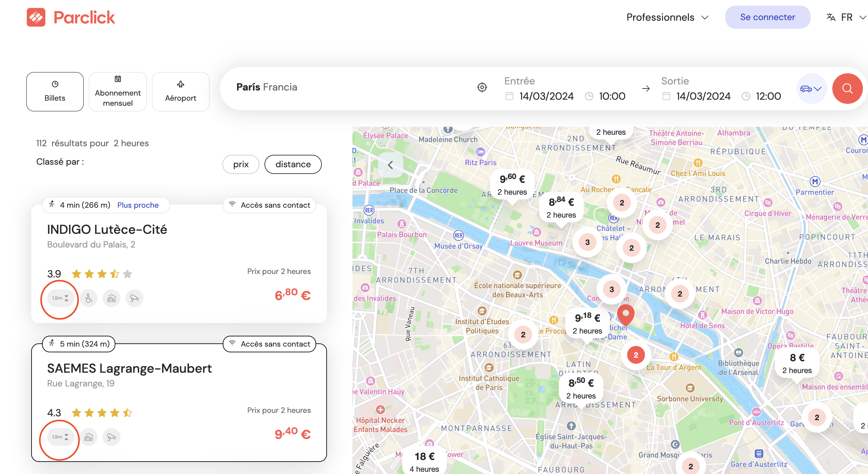
Task: Click the Parclick logo
Action: pyautogui.click(x=71, y=18)
